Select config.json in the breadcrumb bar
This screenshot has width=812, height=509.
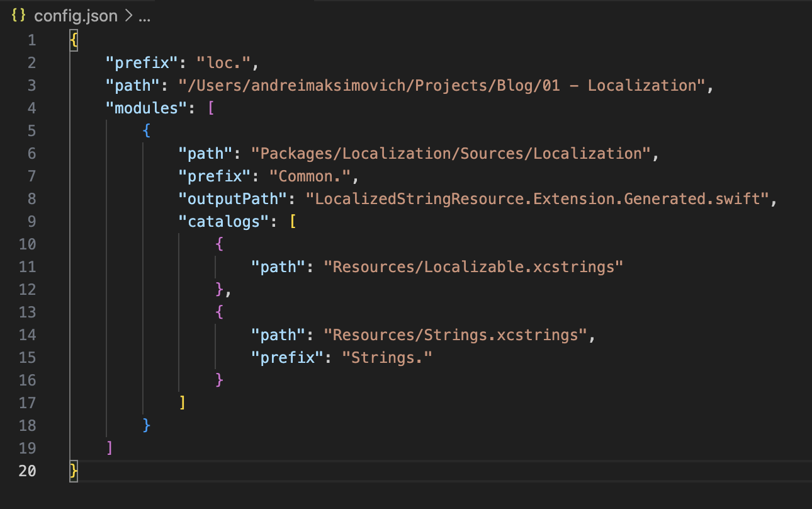[76, 16]
